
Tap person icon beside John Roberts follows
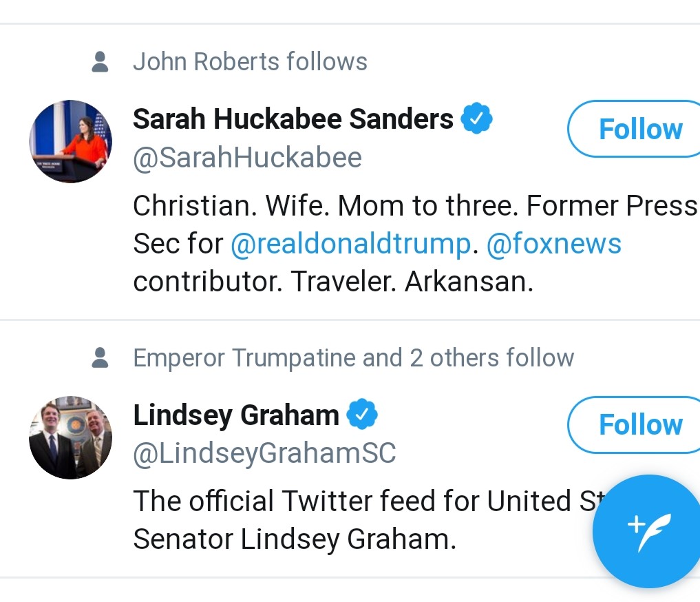(100, 62)
